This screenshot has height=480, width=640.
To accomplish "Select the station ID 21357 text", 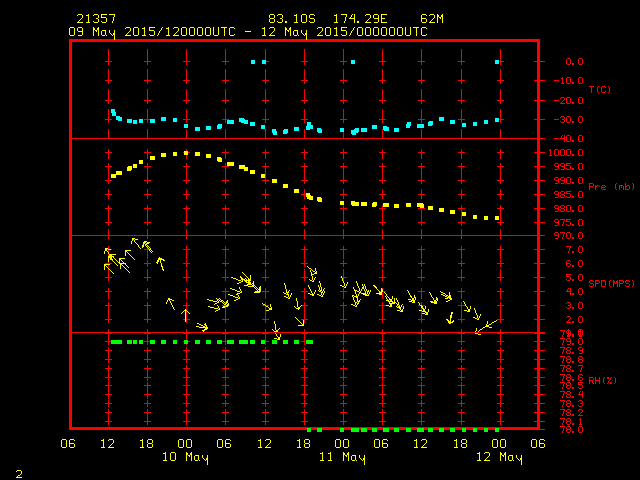I will tap(96, 19).
